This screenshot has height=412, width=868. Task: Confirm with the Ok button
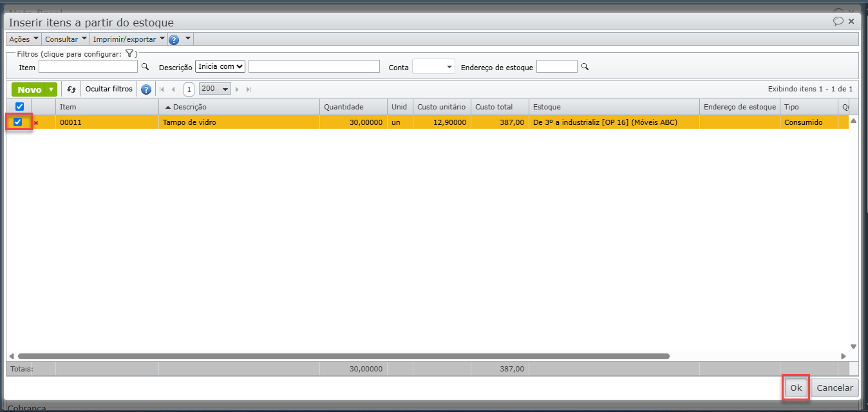[796, 388]
